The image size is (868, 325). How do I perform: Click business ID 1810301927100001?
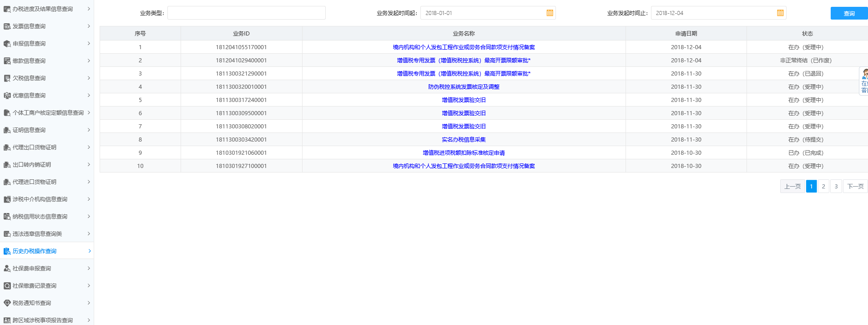tap(241, 166)
